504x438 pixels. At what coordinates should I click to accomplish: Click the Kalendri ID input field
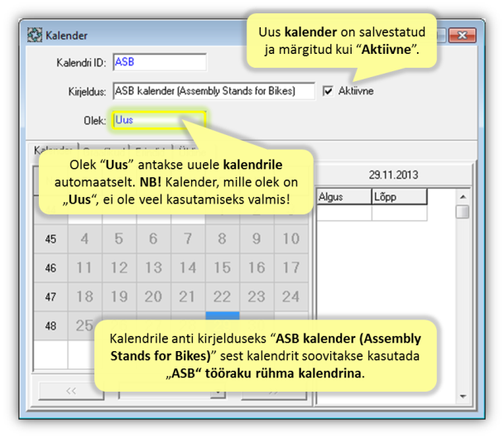(x=159, y=62)
